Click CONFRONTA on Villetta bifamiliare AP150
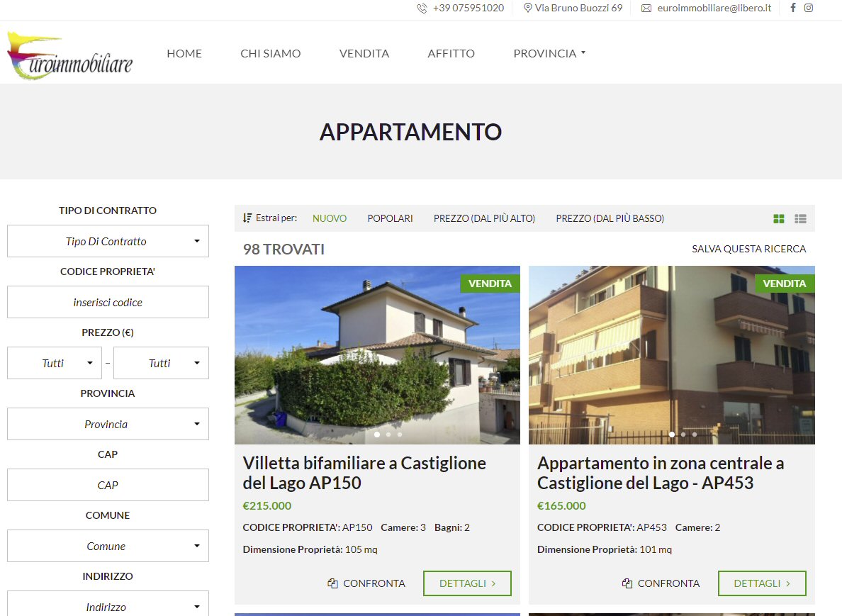The width and height of the screenshot is (842, 616). pyautogui.click(x=374, y=583)
